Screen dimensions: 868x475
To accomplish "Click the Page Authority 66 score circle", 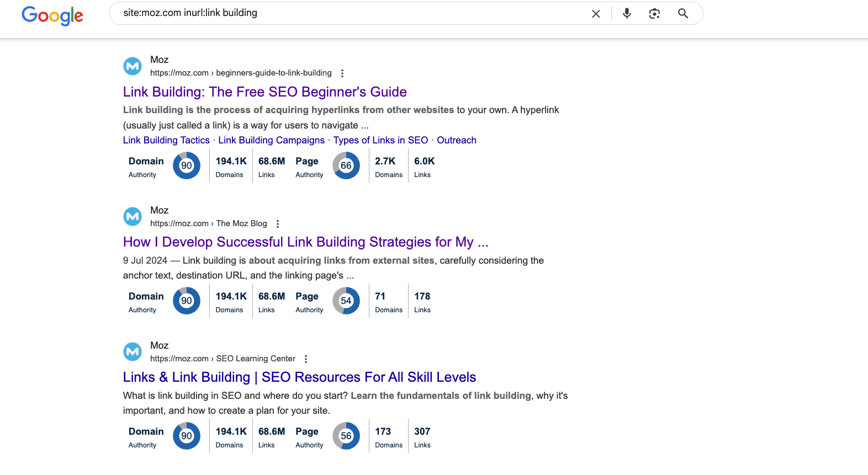I will coord(346,166).
